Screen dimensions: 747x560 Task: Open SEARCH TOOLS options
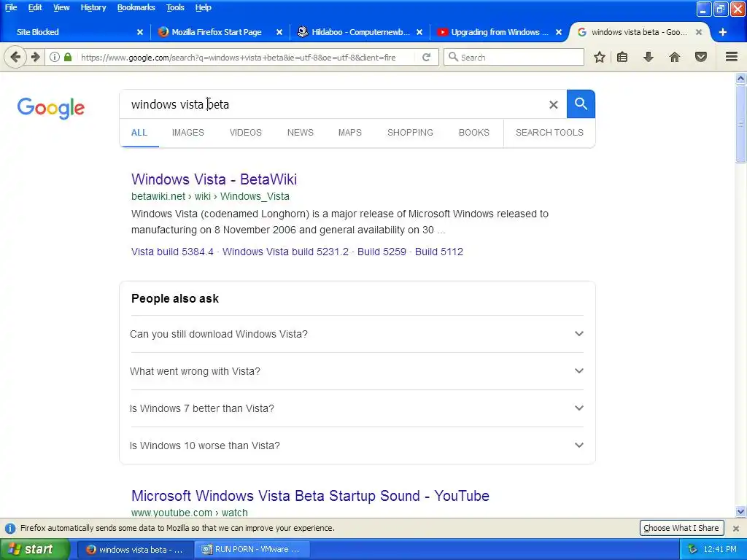pyautogui.click(x=549, y=133)
